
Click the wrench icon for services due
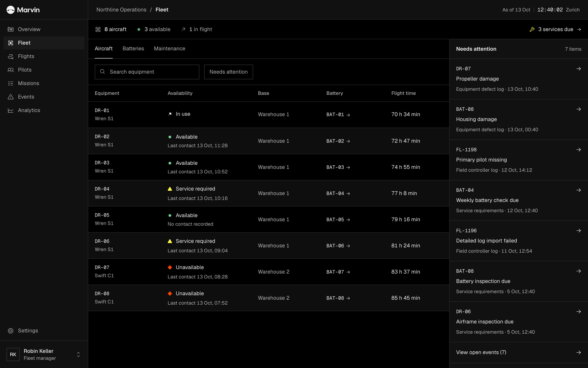[x=532, y=29]
